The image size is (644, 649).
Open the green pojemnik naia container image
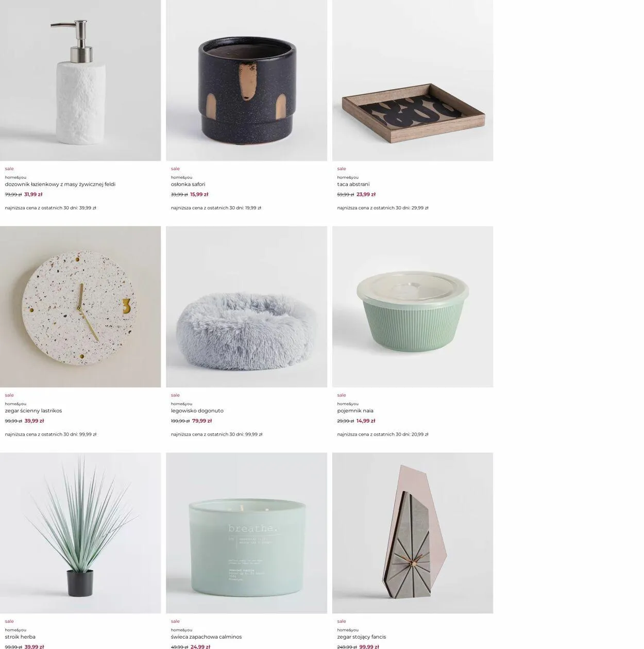413,307
